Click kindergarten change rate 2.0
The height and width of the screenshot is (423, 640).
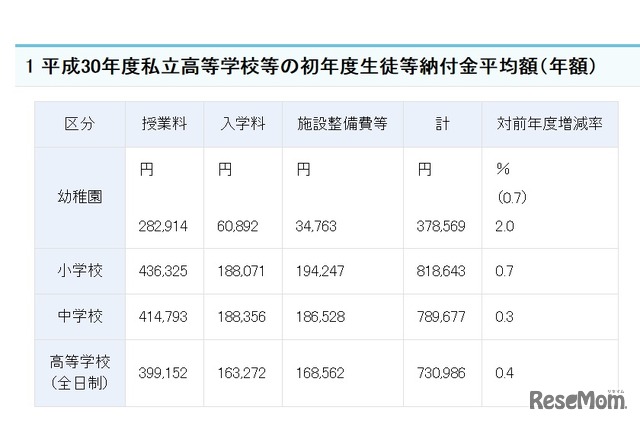click(504, 226)
